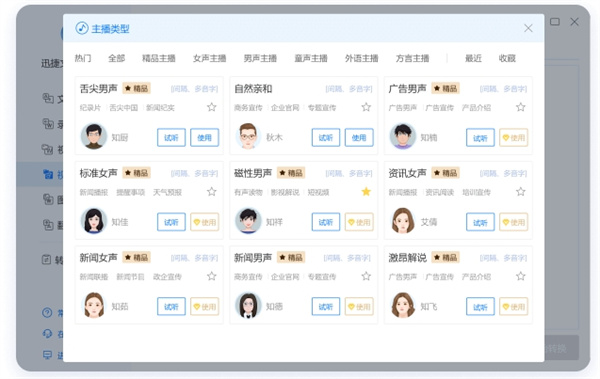
Task: Favorite the 新闻男声 voice with its star
Action: pos(366,276)
